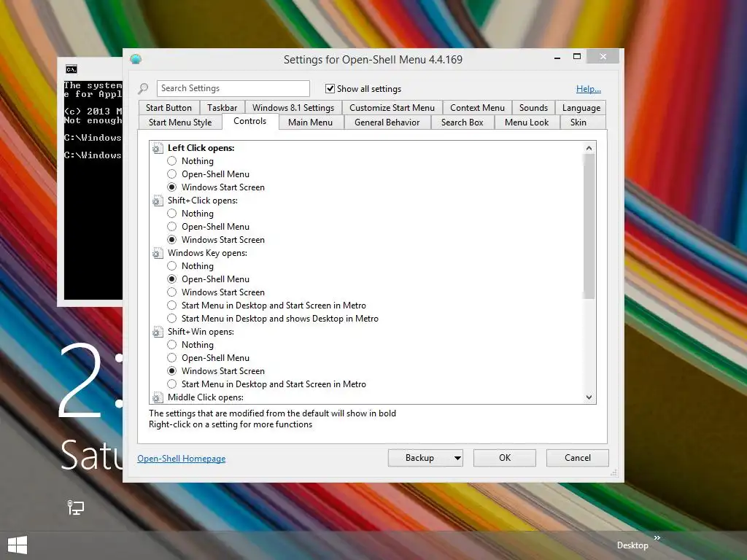The width and height of the screenshot is (747, 560).
Task: Click the Desktop toolbar label on taskbar
Action: pos(632,545)
